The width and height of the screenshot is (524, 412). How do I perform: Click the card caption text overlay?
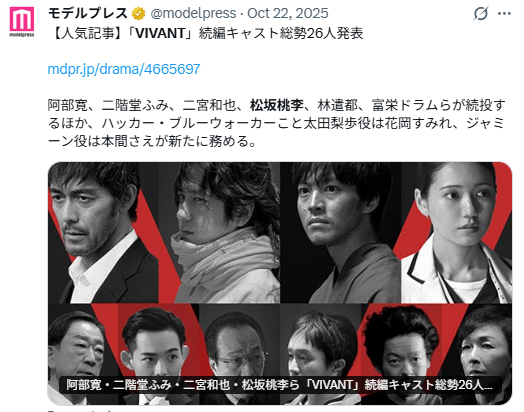(280, 385)
